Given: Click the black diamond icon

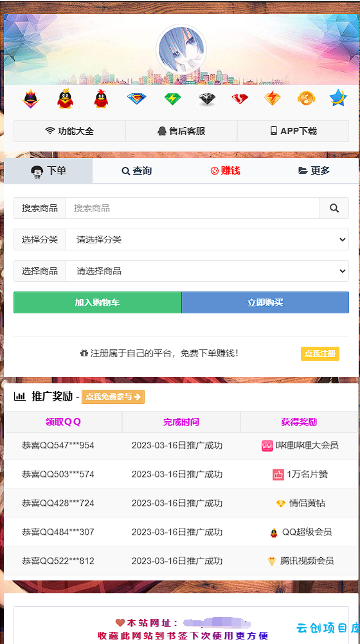Looking at the screenshot, I should tap(207, 99).
